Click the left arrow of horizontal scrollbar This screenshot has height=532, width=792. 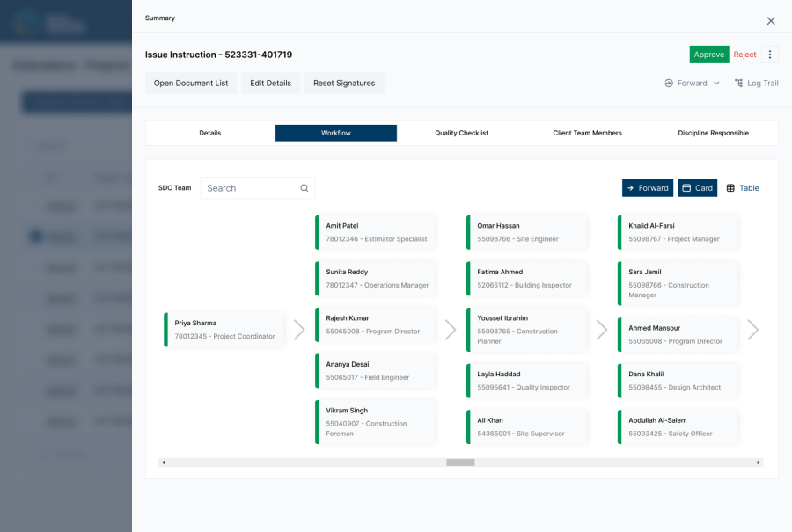tap(163, 463)
